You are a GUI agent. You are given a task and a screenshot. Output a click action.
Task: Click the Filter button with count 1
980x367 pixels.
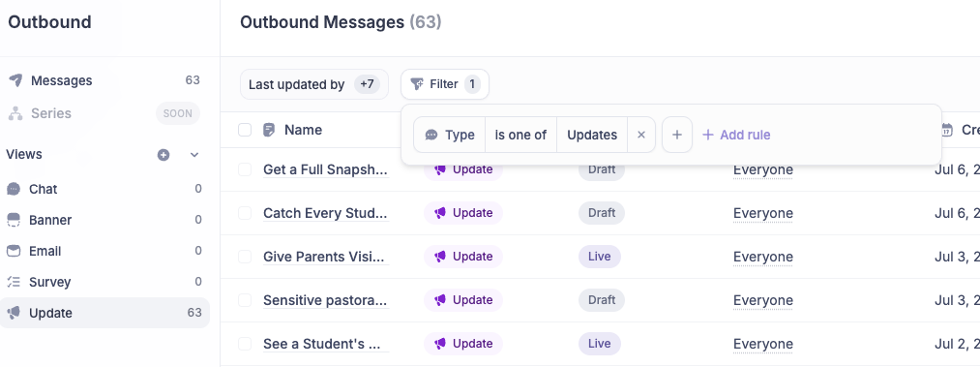click(x=444, y=84)
